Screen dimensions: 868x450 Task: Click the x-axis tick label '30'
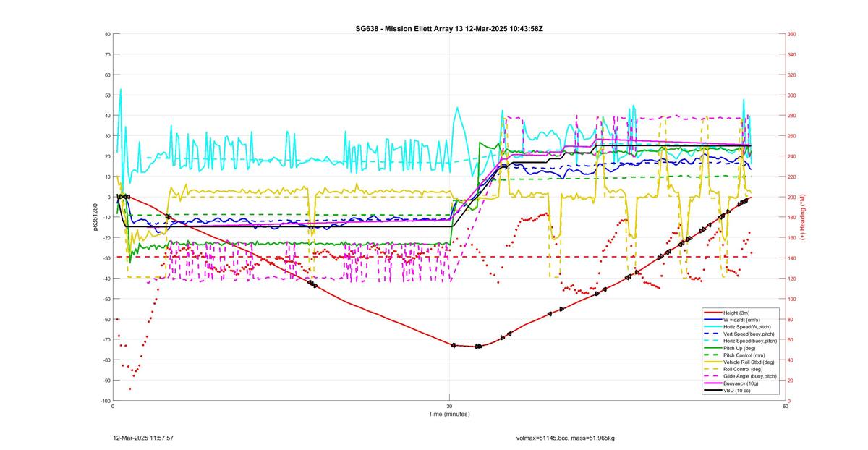(450, 406)
